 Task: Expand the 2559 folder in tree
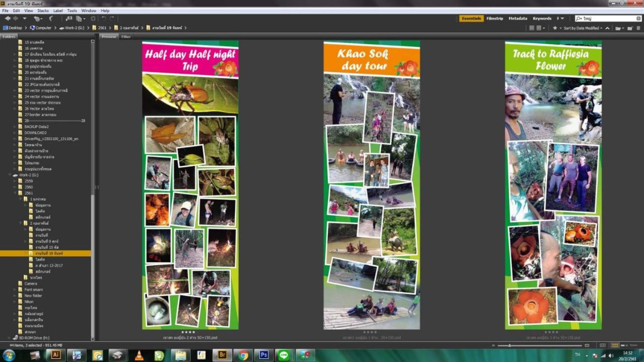[x=15, y=181]
